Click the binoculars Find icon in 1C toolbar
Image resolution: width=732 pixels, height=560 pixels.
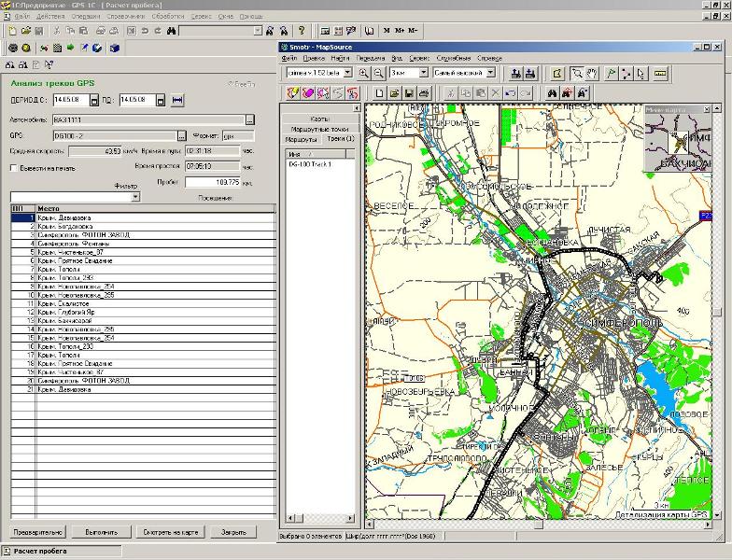pyautogui.click(x=171, y=31)
